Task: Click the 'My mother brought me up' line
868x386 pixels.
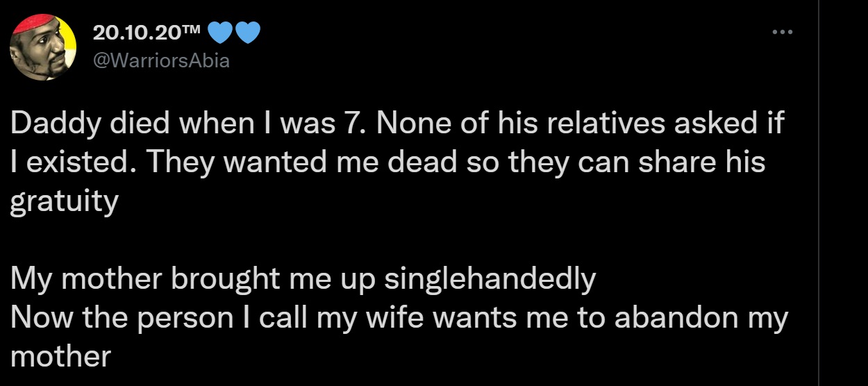Action: point(193,280)
